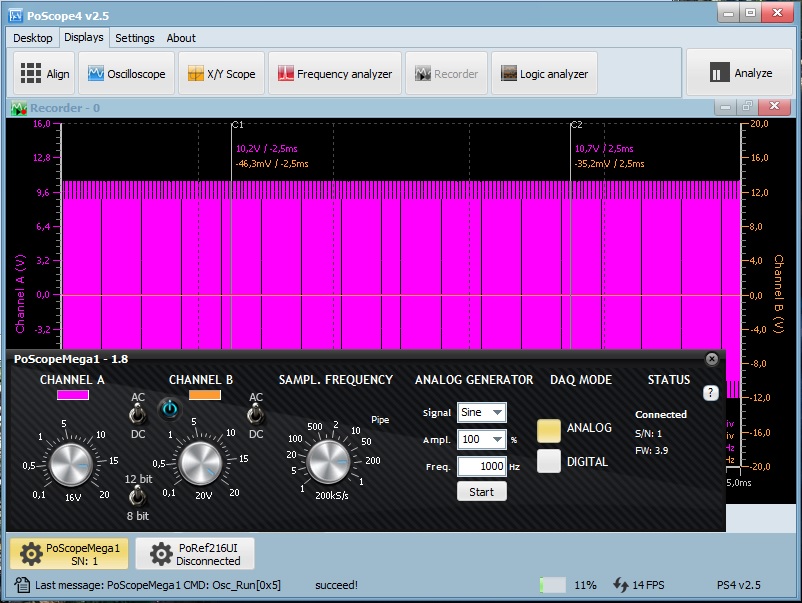Viewport: 802px width, 603px height.
Task: Toggle the Channel B power button
Action: point(169,409)
